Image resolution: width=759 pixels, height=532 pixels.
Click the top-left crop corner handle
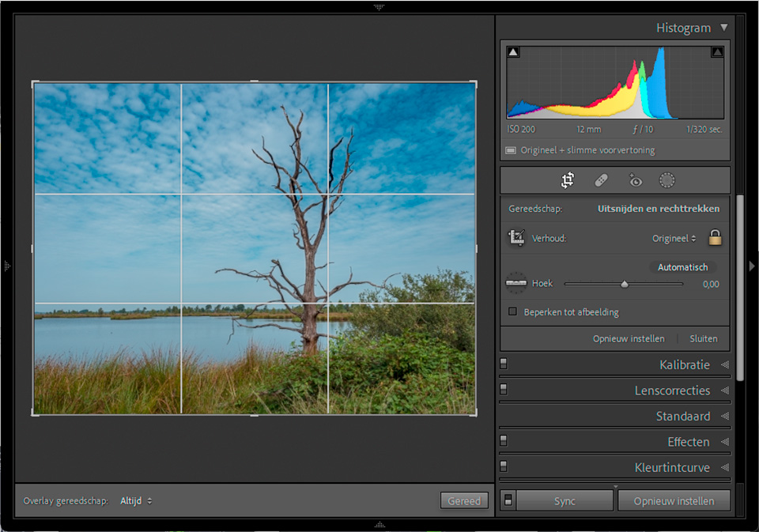[33, 83]
